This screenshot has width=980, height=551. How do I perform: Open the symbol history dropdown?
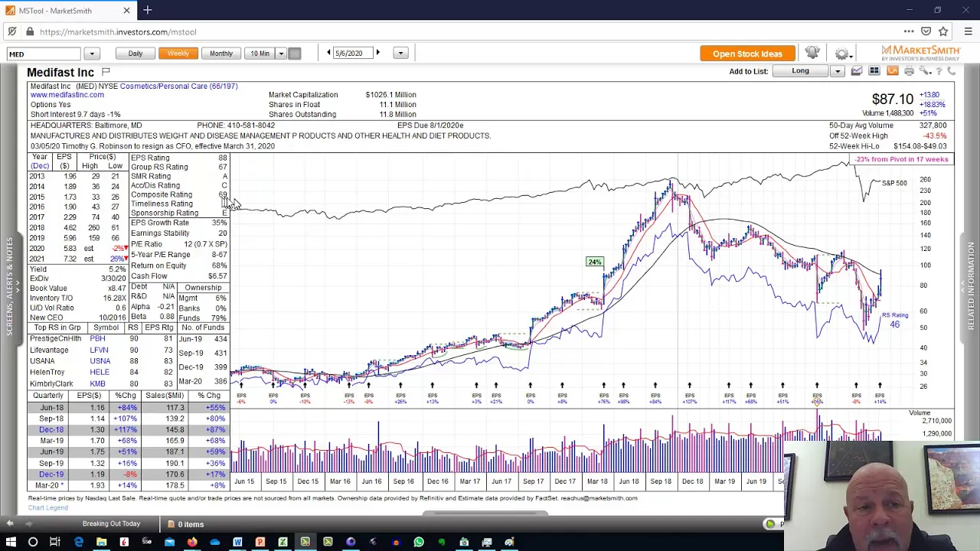(x=91, y=54)
